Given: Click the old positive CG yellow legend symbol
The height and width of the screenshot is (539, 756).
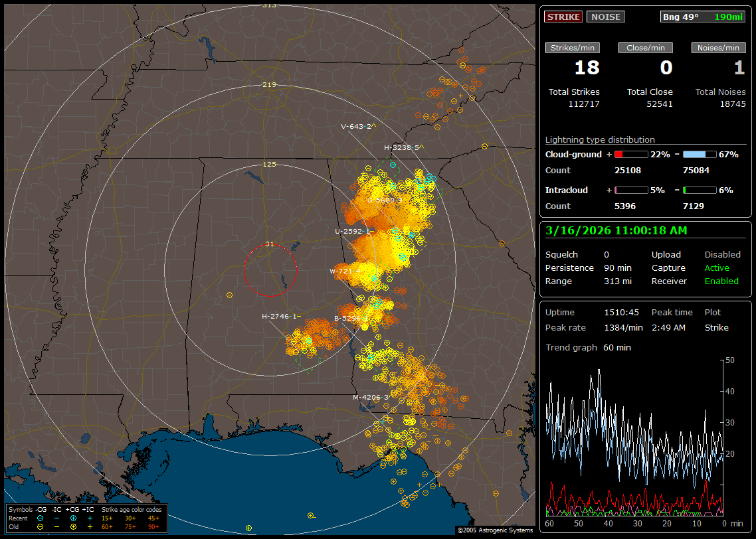Looking at the screenshot, I should click(x=73, y=526).
